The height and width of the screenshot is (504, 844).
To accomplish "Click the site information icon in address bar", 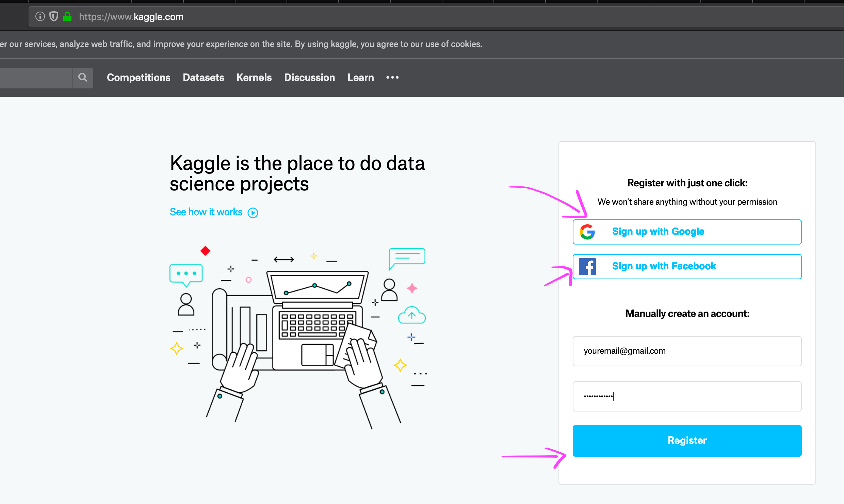I will click(x=40, y=16).
